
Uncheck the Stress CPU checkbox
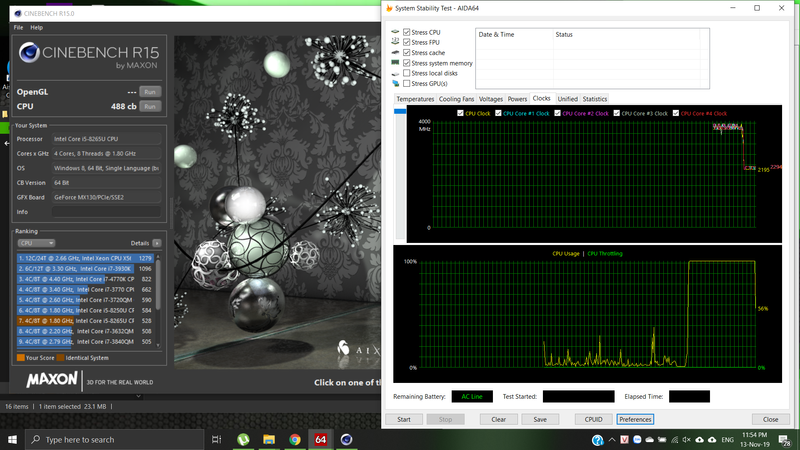407,32
